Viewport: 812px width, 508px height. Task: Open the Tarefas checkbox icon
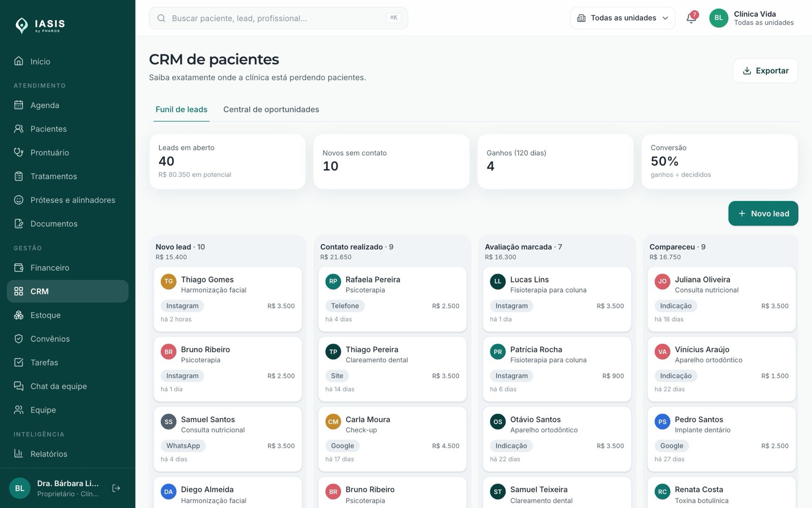[19, 362]
